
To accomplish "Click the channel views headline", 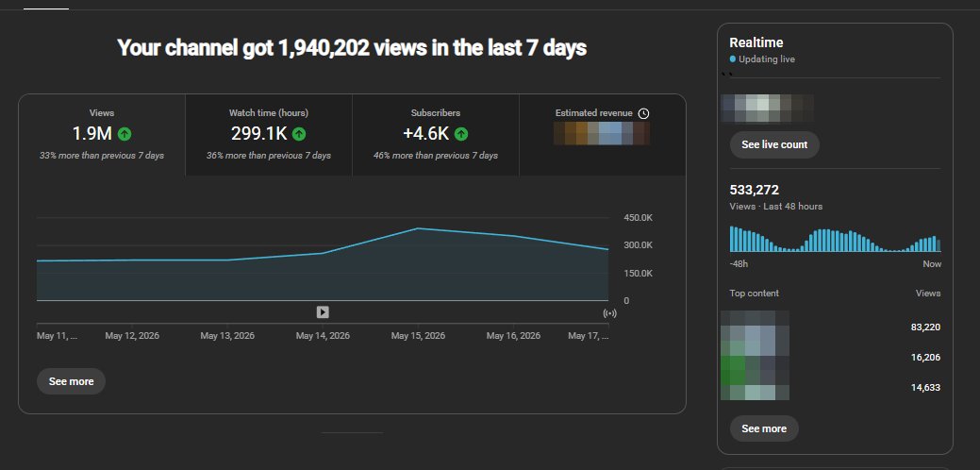I will coord(352,47).
